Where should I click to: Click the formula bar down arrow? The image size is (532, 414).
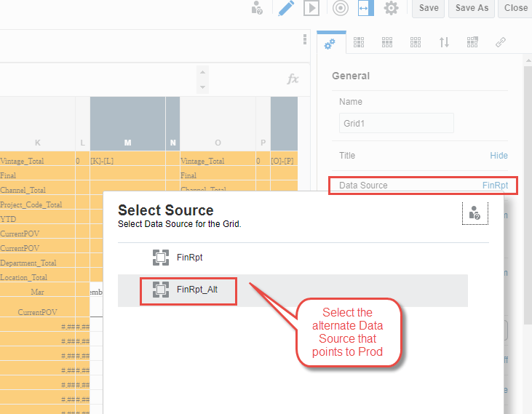pos(202,87)
